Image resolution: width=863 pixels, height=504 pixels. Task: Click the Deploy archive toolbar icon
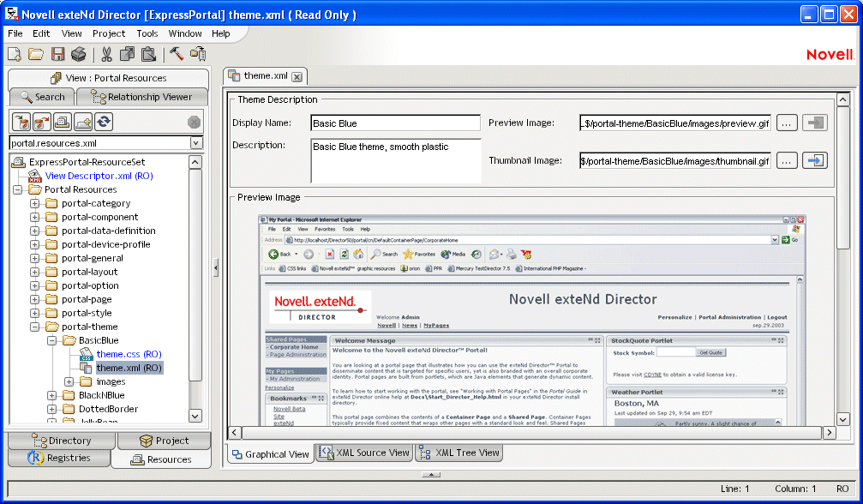click(198, 53)
